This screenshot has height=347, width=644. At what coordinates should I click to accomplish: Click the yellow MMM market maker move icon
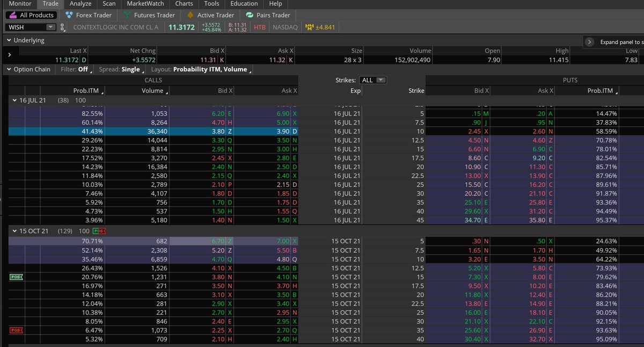point(309,27)
